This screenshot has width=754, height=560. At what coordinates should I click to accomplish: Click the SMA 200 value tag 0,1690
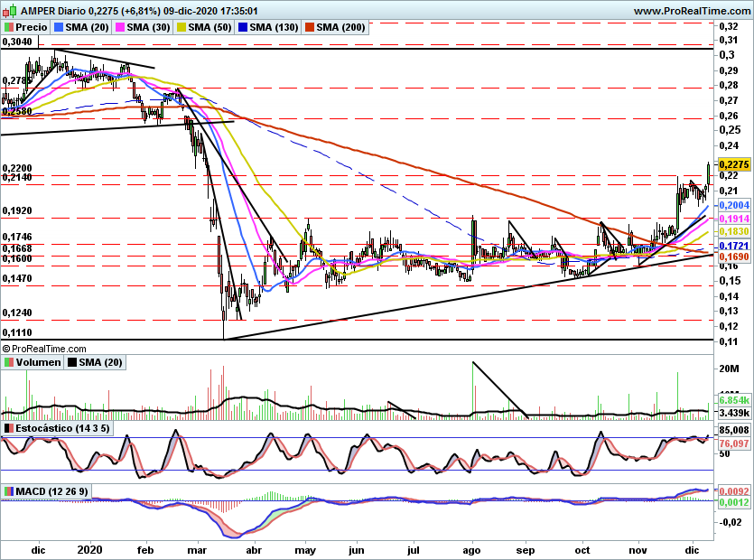[734, 257]
